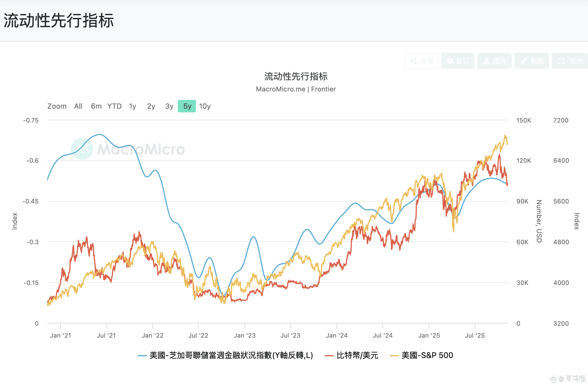The height and width of the screenshot is (386, 588).
Task: Select the 6m zoom range
Action: 96,106
